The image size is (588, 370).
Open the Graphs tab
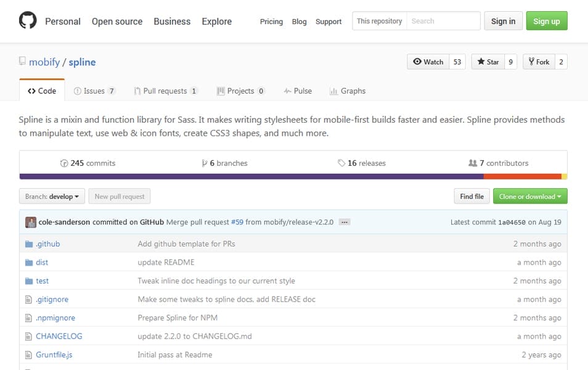tap(348, 91)
